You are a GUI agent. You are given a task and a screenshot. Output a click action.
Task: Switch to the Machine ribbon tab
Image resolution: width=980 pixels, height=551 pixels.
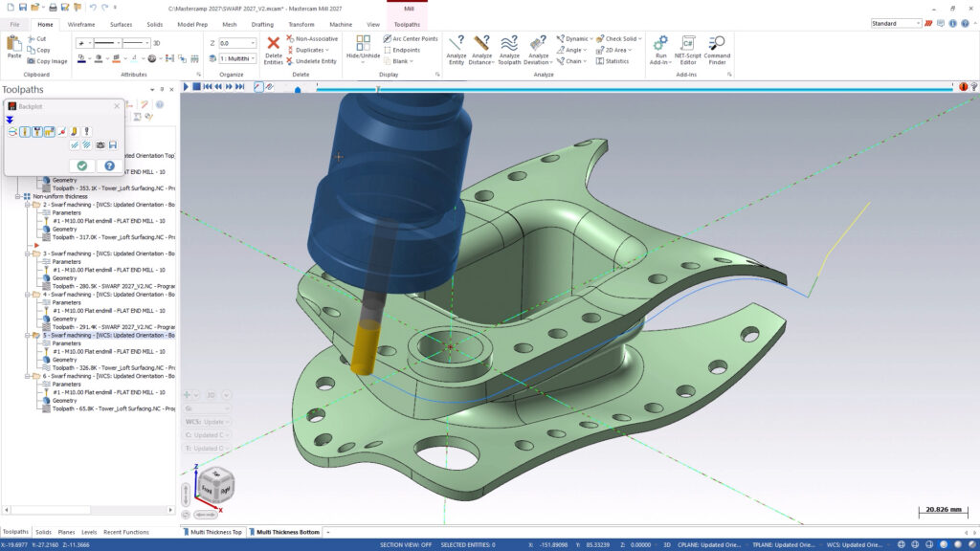[341, 24]
